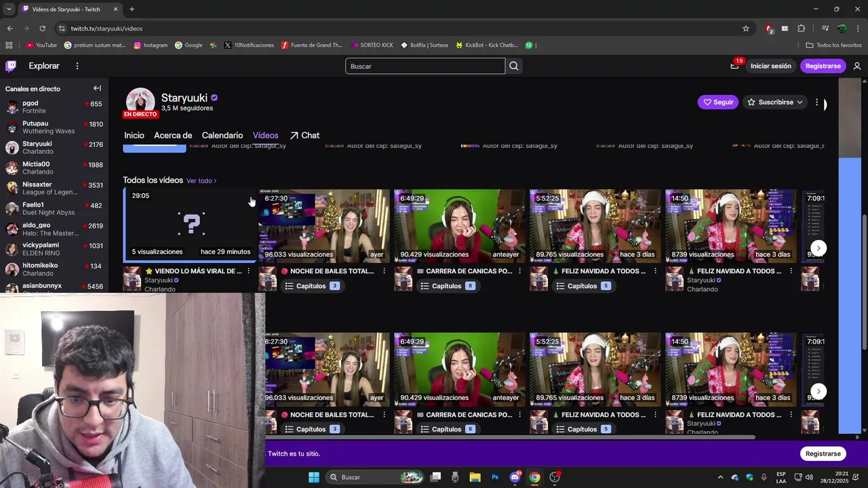Open Discord from the taskbar
This screenshot has width=868, height=488.
click(x=515, y=477)
